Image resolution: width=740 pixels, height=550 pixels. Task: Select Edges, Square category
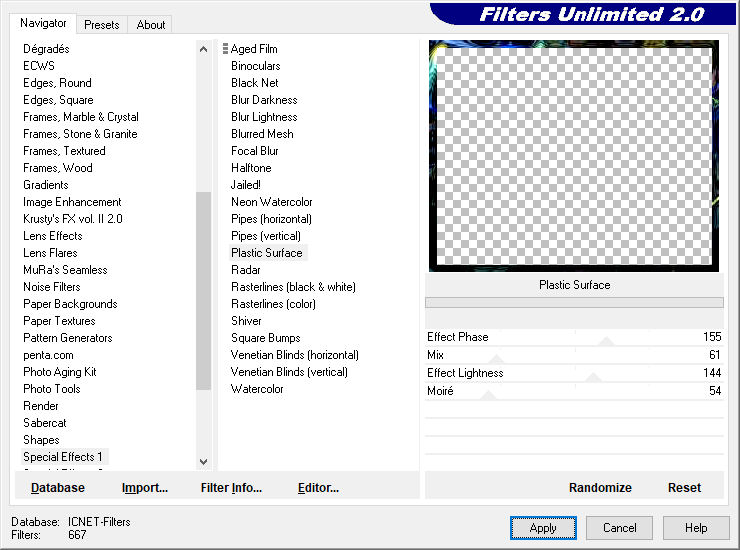(x=58, y=100)
